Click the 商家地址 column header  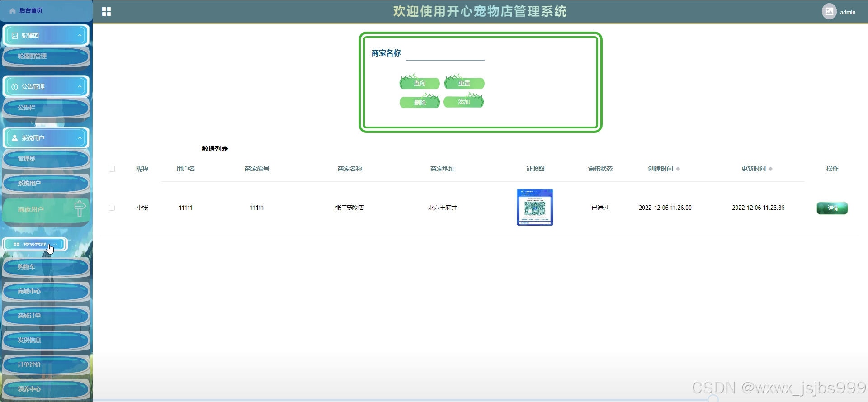click(x=443, y=169)
